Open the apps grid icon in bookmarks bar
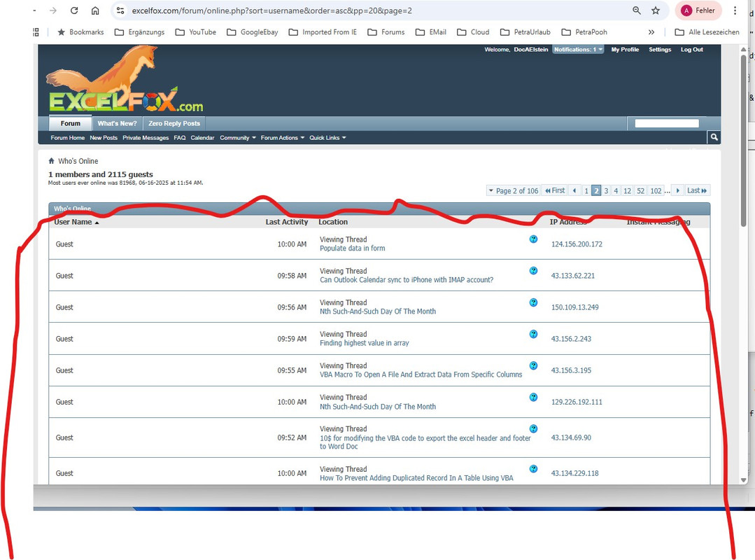This screenshot has width=755, height=560. 36,32
